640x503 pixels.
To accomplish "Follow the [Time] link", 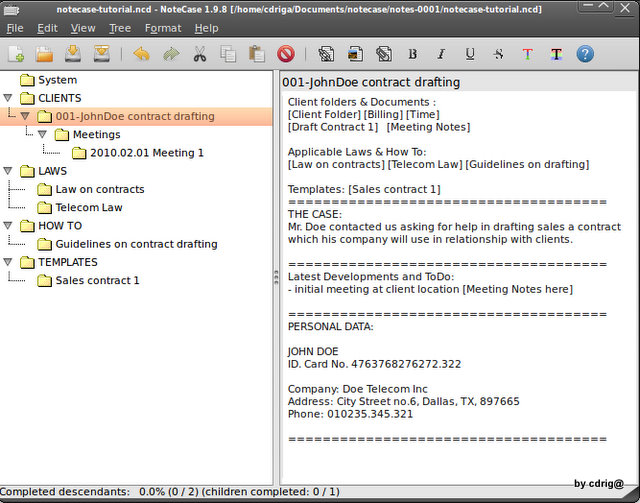I will pyautogui.click(x=422, y=115).
